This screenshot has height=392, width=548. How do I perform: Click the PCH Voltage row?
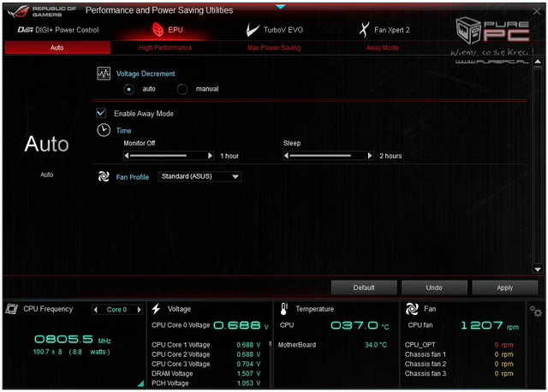[x=206, y=383]
